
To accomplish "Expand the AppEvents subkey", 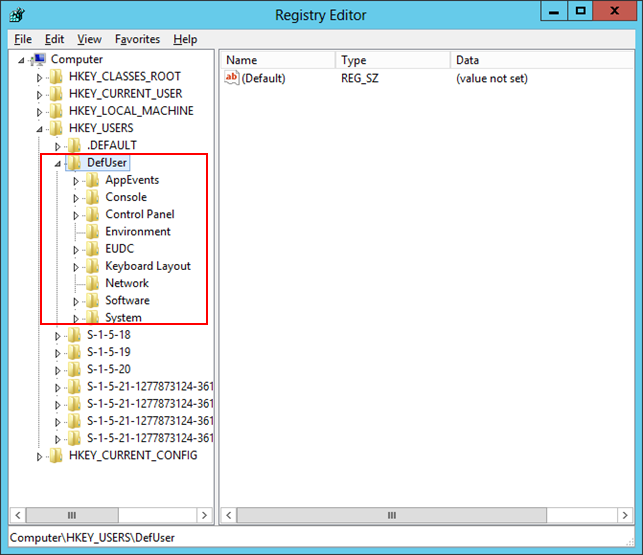I will (76, 181).
